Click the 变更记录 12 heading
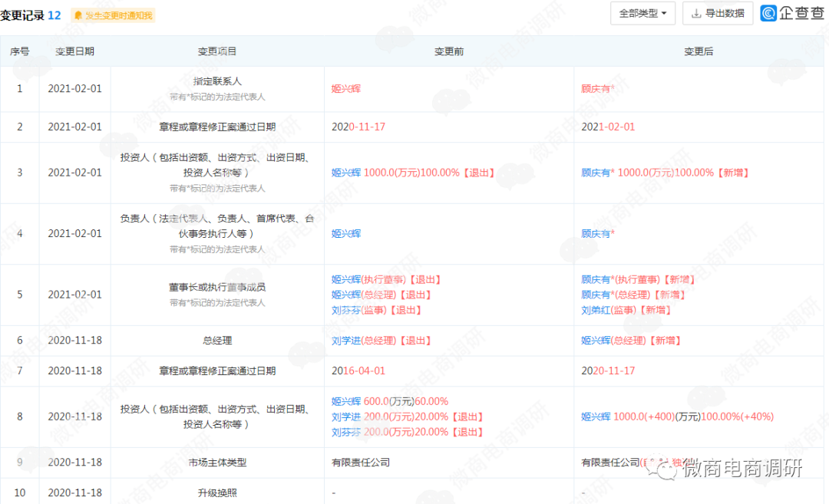 coord(31,15)
